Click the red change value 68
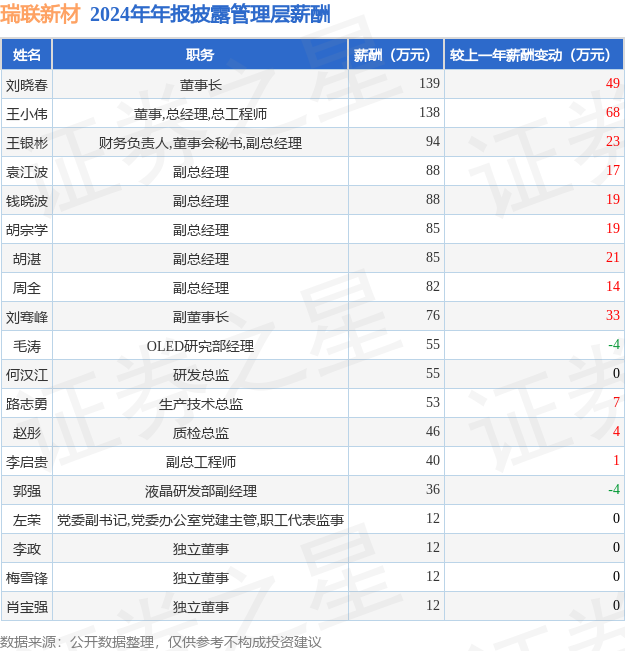The width and height of the screenshot is (625, 651). [613, 112]
